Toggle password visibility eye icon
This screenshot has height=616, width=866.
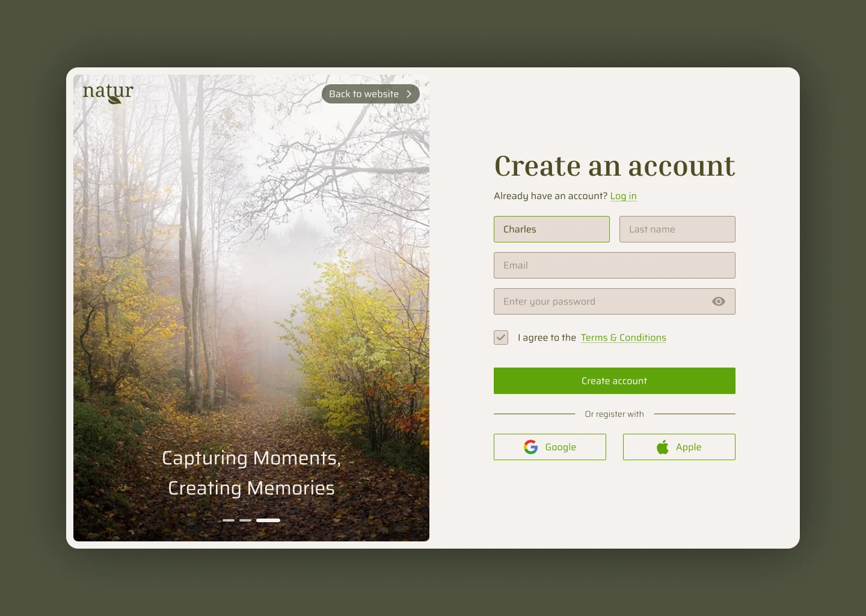coord(718,301)
